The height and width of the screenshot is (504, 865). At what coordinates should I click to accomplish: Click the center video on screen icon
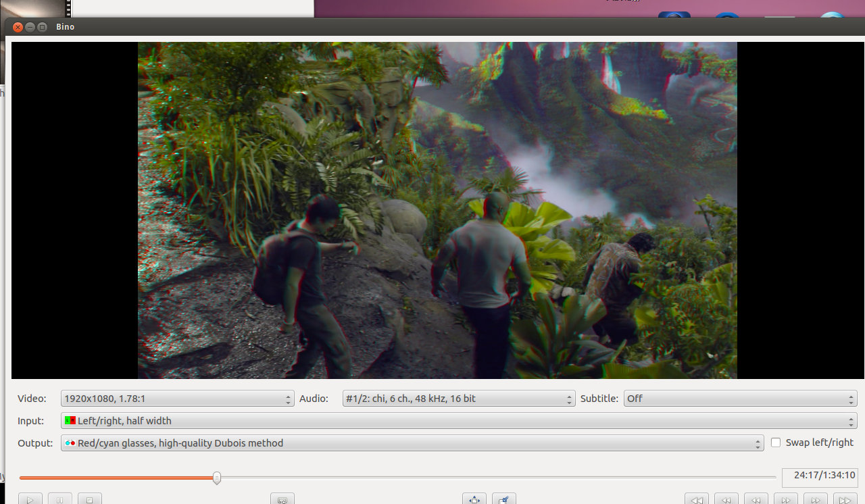[x=504, y=500]
